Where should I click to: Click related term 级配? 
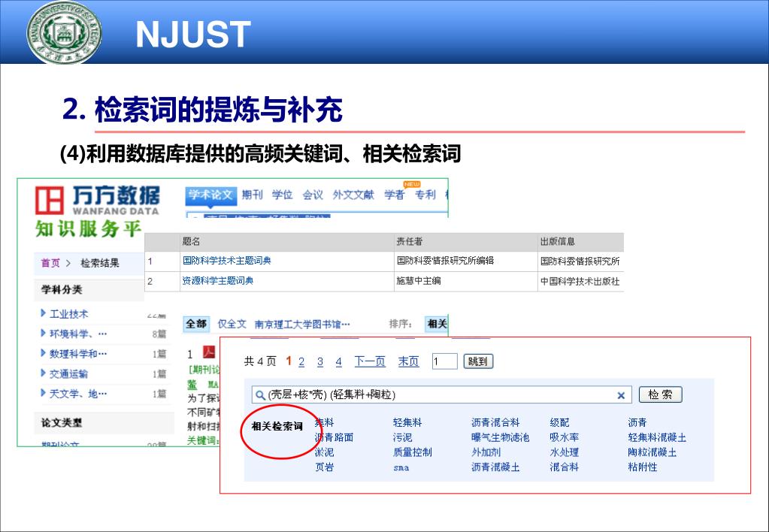pyautogui.click(x=559, y=422)
